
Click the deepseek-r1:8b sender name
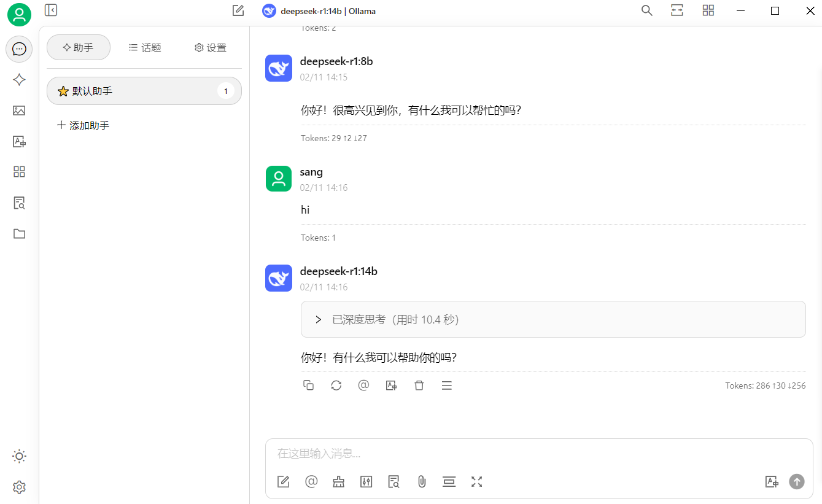(x=336, y=61)
